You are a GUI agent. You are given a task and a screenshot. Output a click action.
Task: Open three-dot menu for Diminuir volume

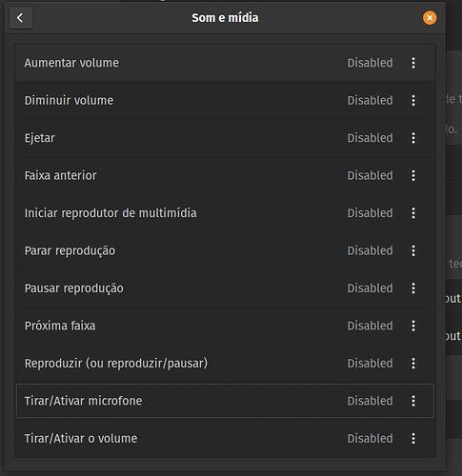[x=413, y=100]
